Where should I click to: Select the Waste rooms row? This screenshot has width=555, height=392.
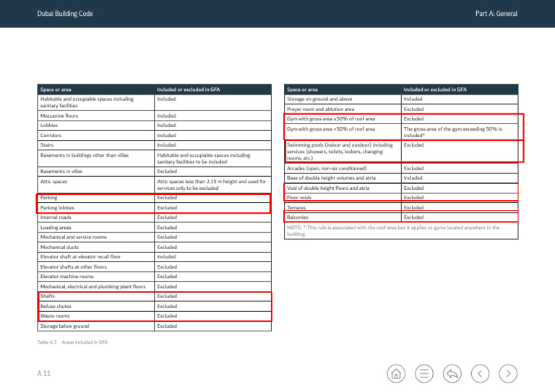coord(155,316)
